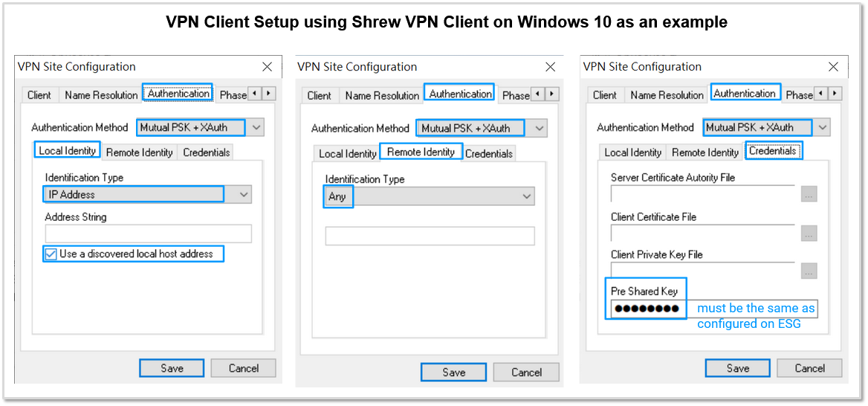Open partially hidden Phase tab in left dialog
Image resolution: width=868 pixels, height=406 pixels.
232,94
